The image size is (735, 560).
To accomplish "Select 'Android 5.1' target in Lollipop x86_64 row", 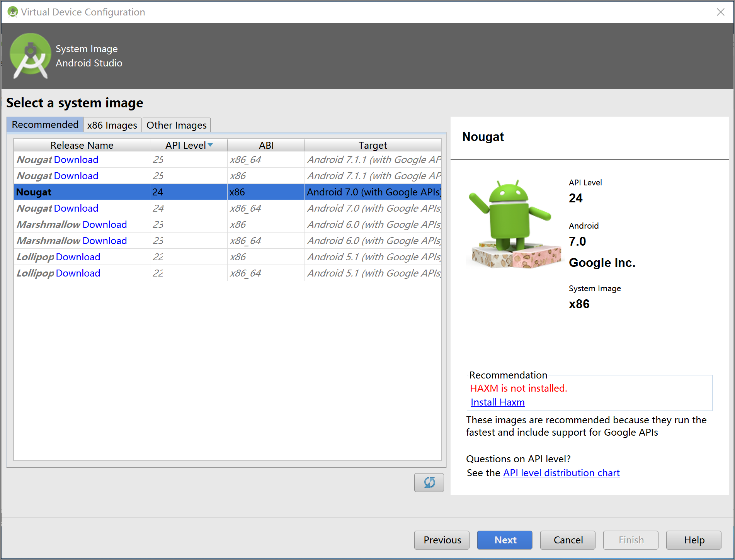I will pos(374,273).
